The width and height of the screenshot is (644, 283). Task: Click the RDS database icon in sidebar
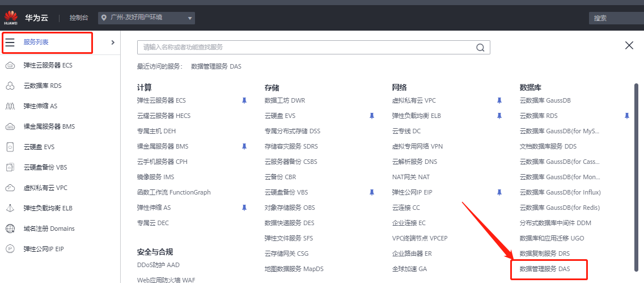[x=10, y=86]
